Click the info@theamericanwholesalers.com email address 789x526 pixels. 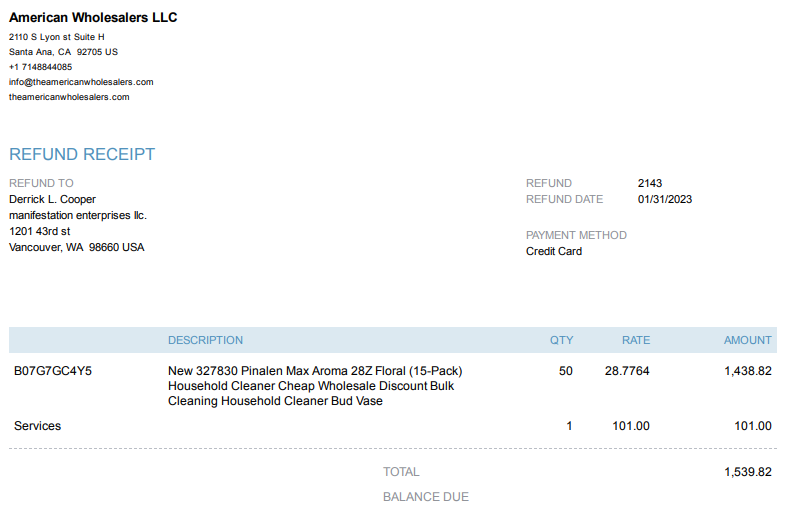81,82
